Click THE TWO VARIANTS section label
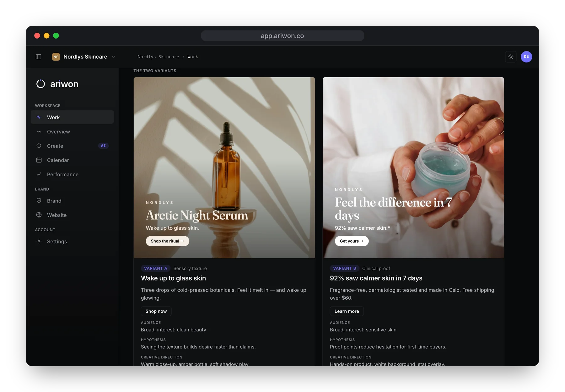This screenshot has width=565, height=392. click(x=155, y=71)
